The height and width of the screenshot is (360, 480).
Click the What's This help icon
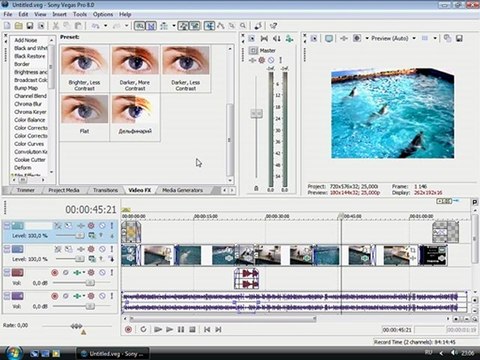pyautogui.click(x=273, y=26)
